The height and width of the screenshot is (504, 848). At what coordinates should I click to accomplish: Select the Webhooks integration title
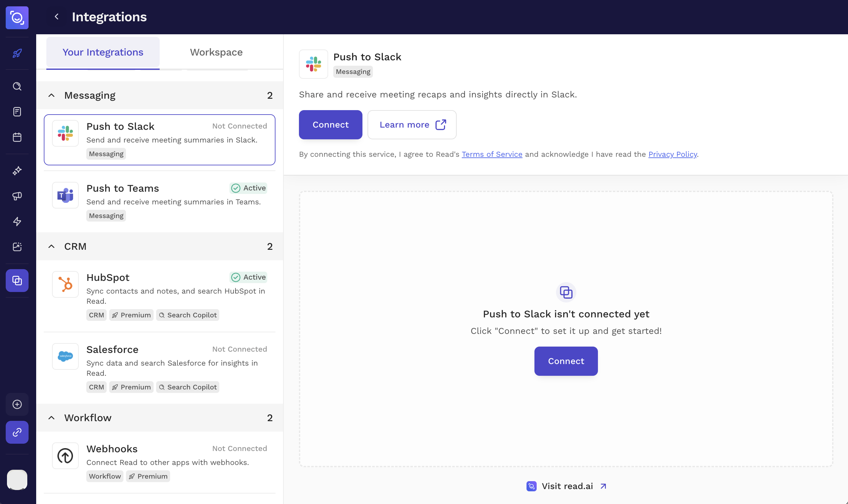tap(112, 449)
